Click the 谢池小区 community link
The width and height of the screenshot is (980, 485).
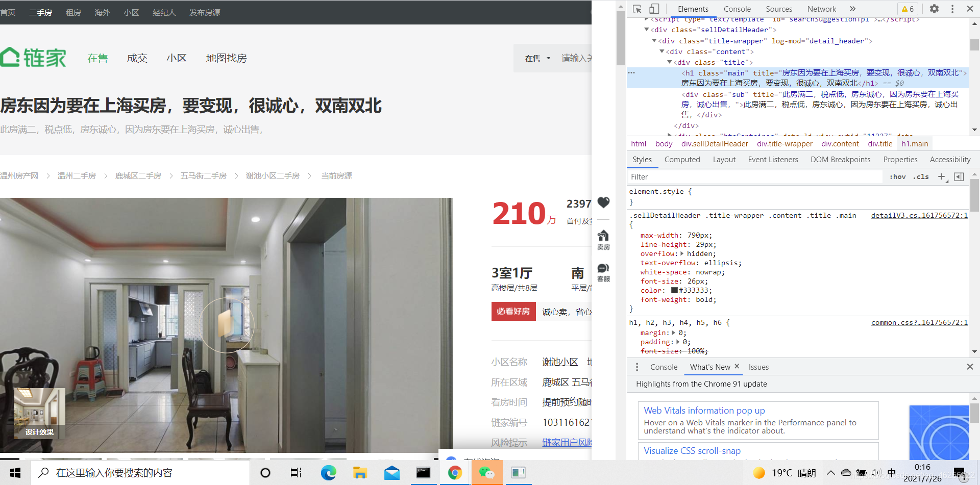(x=559, y=362)
